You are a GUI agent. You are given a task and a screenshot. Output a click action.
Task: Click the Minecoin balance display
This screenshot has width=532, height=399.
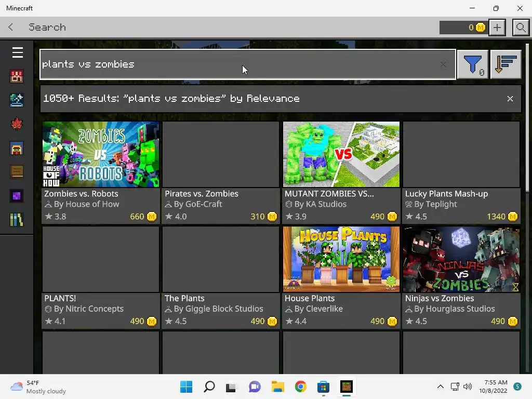pyautogui.click(x=463, y=28)
